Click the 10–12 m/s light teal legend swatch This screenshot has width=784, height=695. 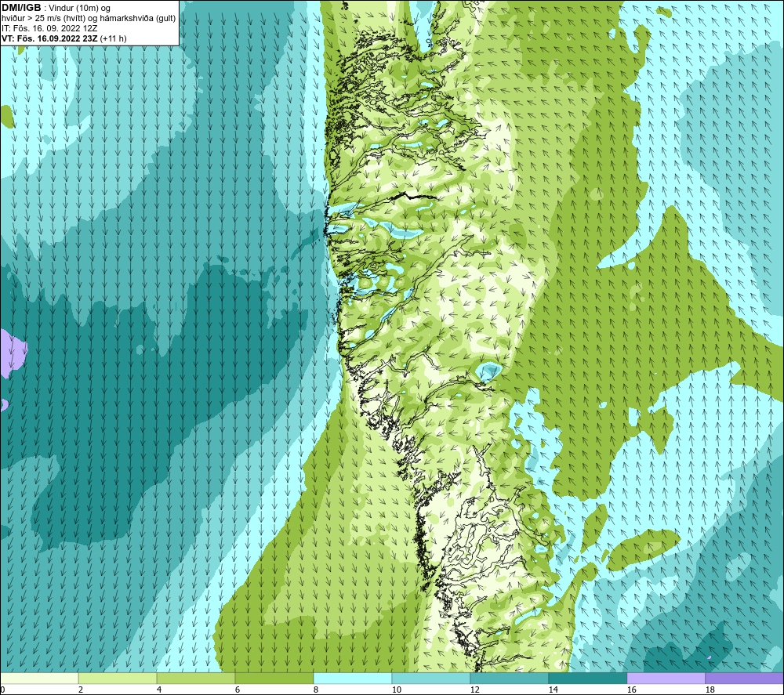tap(430, 679)
